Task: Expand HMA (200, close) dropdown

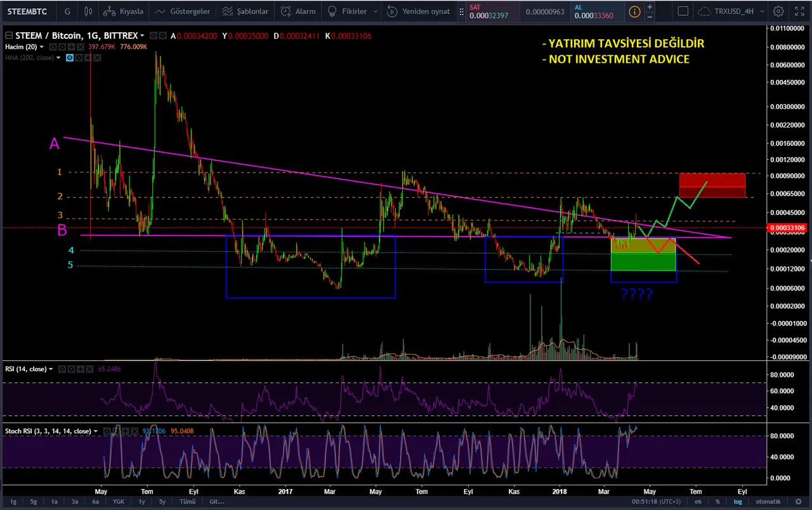Action: pos(58,58)
